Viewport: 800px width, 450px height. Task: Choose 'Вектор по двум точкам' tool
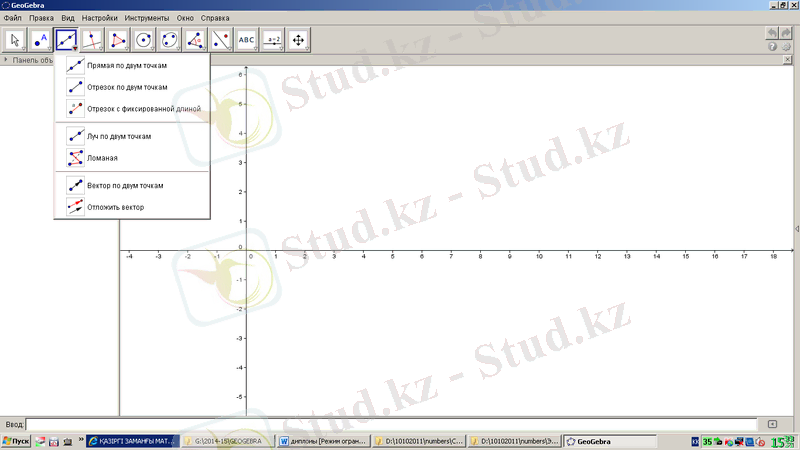(132, 186)
